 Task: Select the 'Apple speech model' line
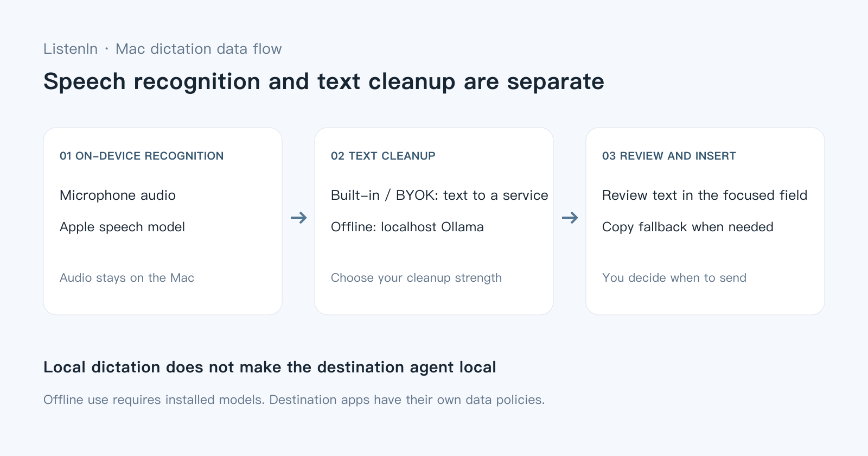(122, 227)
